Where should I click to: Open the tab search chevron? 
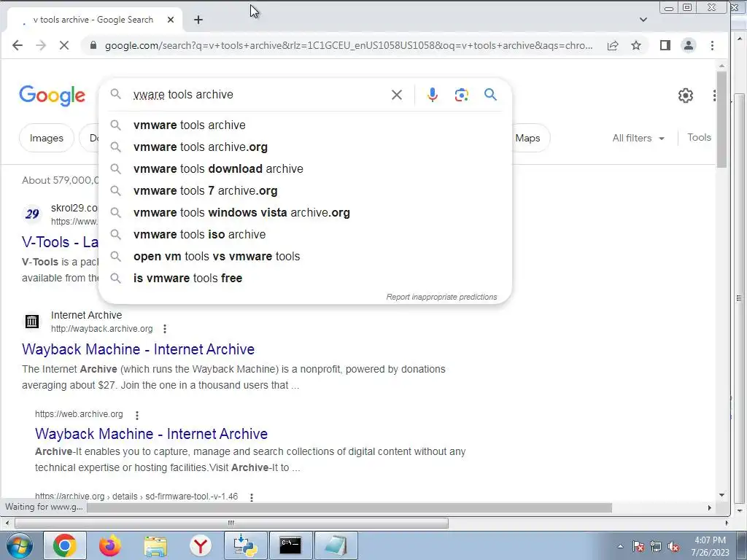pos(643,20)
